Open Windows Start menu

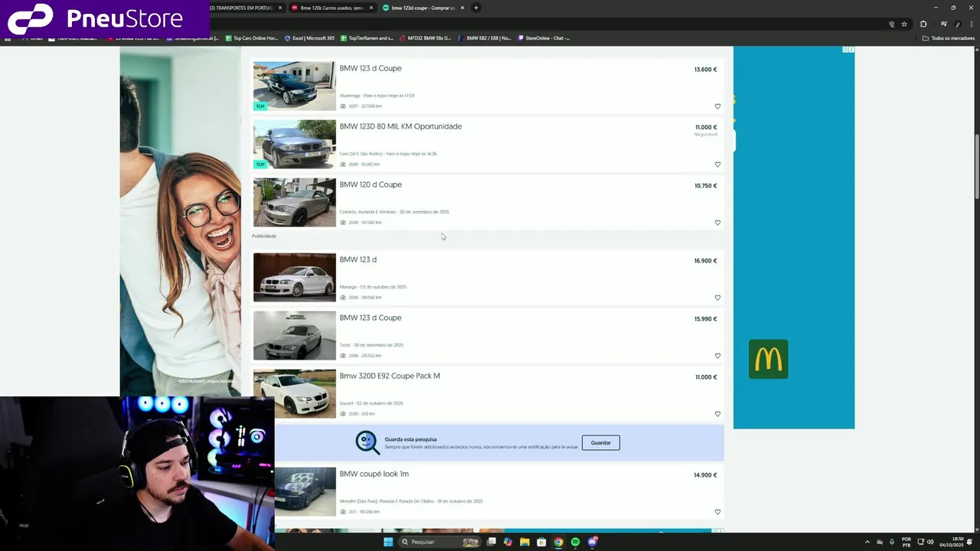(x=388, y=542)
